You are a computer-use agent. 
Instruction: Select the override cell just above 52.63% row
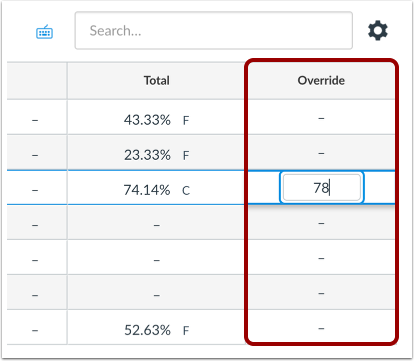click(321, 292)
